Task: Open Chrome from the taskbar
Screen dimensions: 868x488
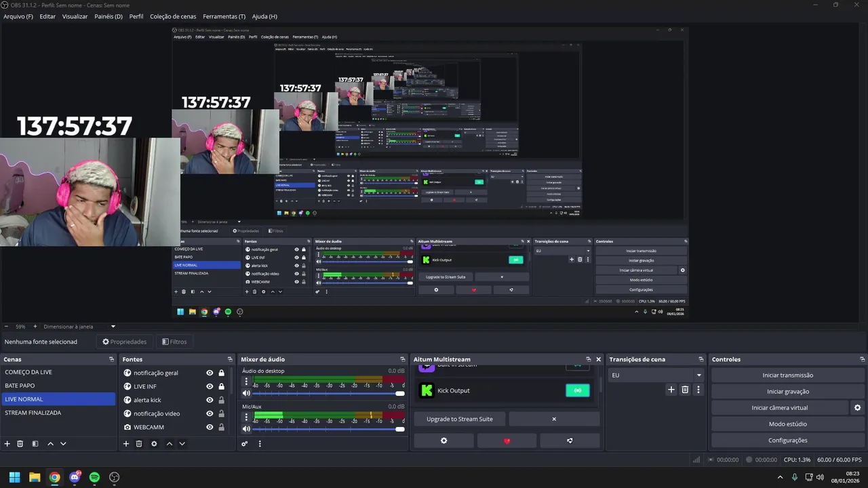Action: click(x=54, y=477)
